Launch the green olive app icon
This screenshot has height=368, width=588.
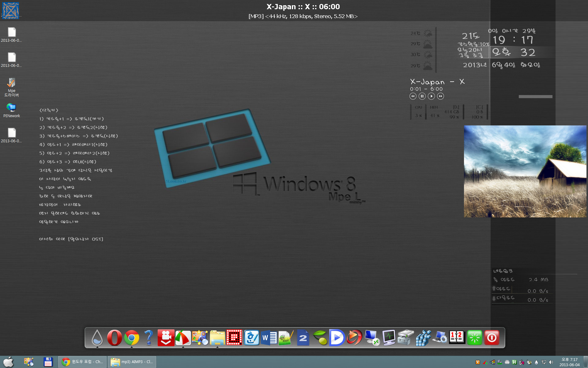(x=320, y=338)
